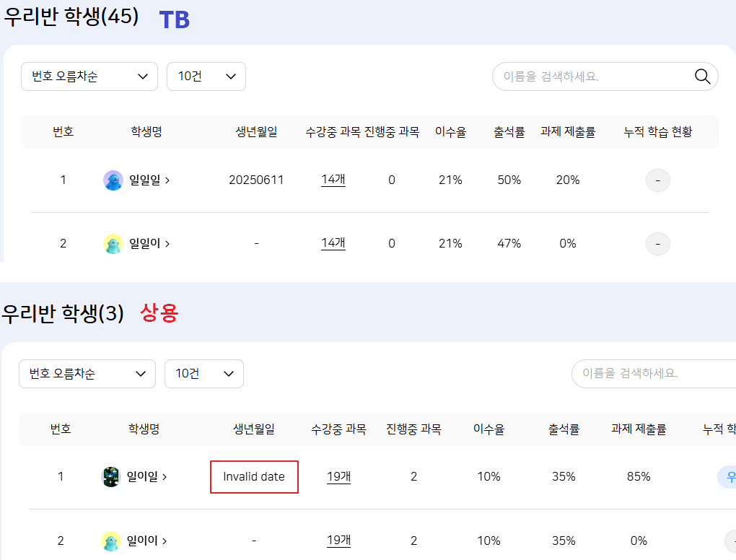Click 일일이 avatar in TB list
This screenshot has width=736, height=560.
pyautogui.click(x=113, y=244)
